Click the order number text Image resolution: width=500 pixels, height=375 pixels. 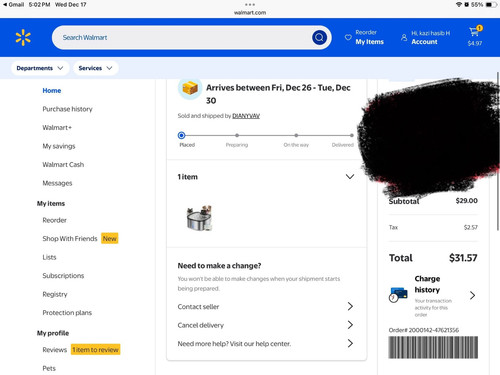[x=424, y=330]
